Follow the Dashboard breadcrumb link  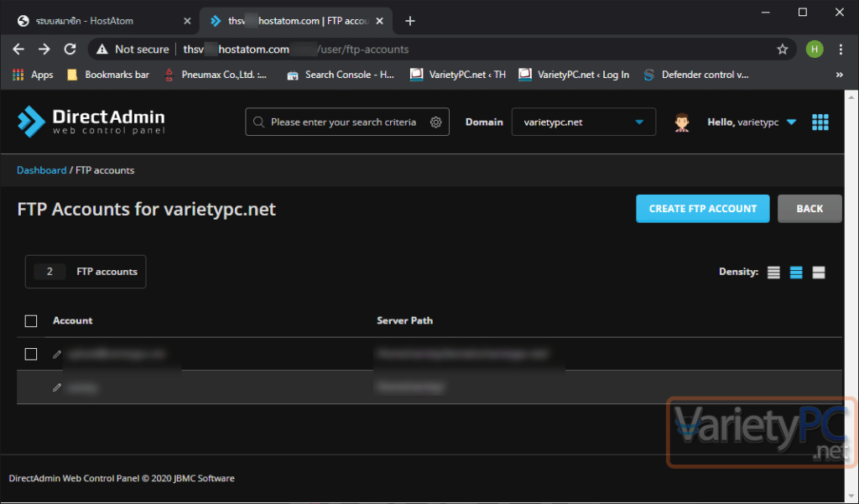(42, 170)
